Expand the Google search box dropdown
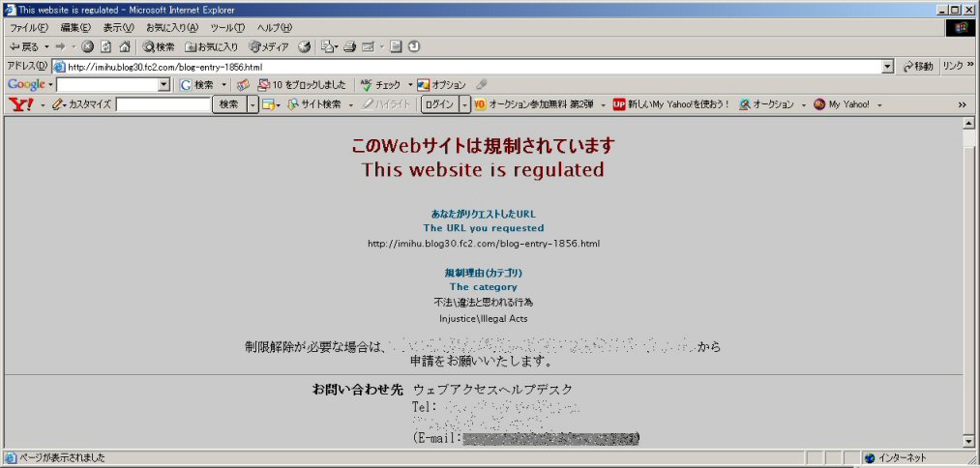Viewport: 980px width, 468px height. (x=163, y=85)
